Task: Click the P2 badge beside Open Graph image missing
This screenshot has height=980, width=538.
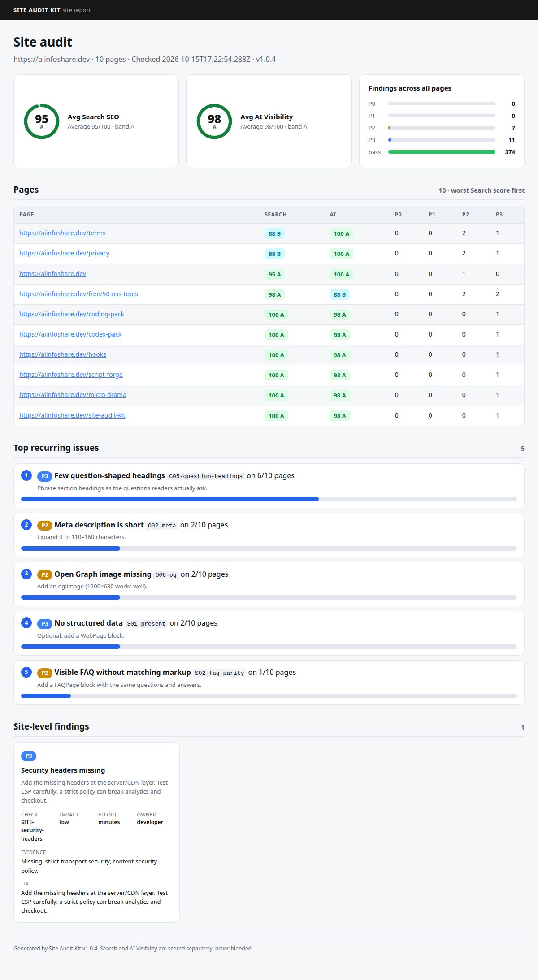Action: tap(45, 574)
